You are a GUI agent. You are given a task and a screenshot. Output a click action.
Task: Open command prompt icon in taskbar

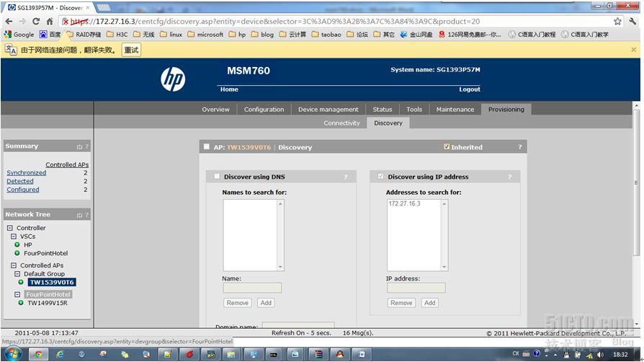click(x=274, y=354)
